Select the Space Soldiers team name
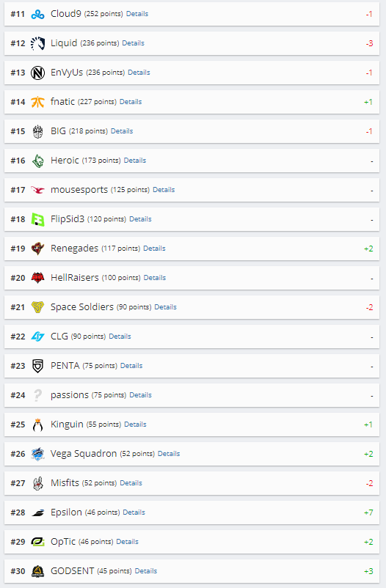The width and height of the screenshot is (386, 588). pyautogui.click(x=82, y=306)
